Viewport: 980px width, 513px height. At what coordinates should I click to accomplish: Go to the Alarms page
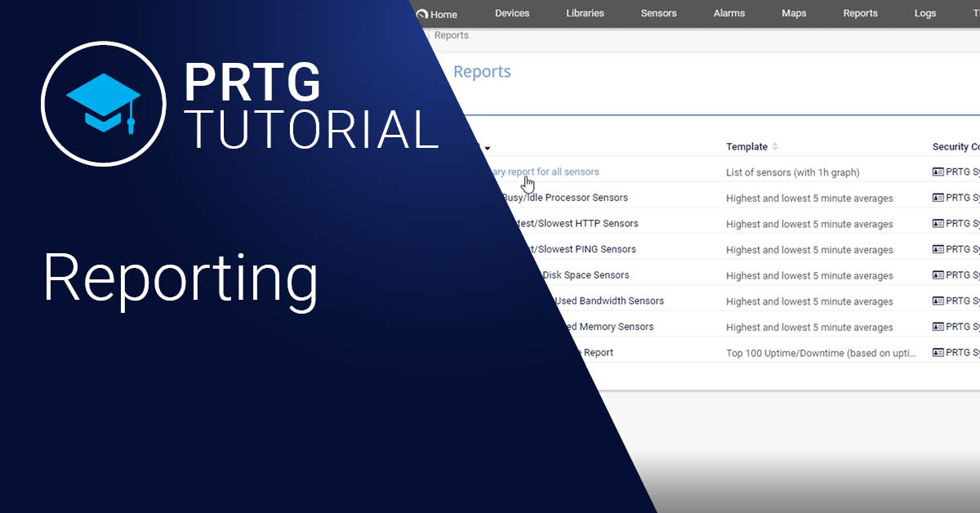[728, 13]
